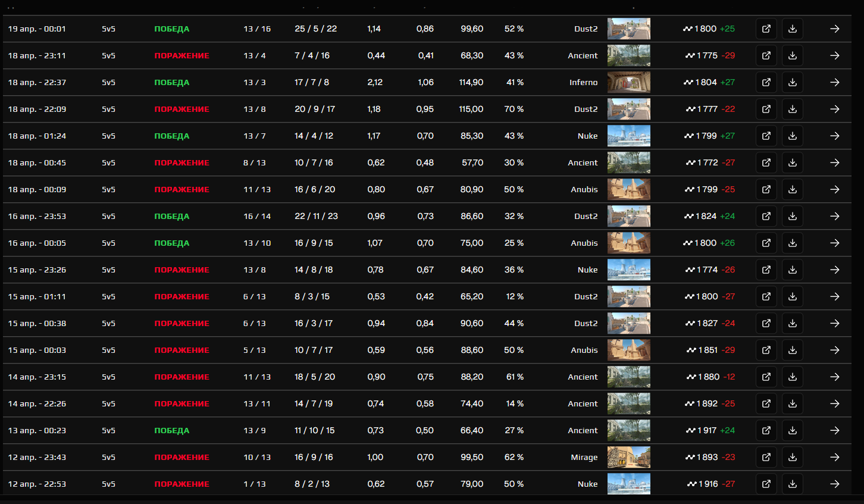Click Nuke thumbnail for 18 апр. 01:24
Viewport: 864px width, 504px height.
tap(629, 136)
